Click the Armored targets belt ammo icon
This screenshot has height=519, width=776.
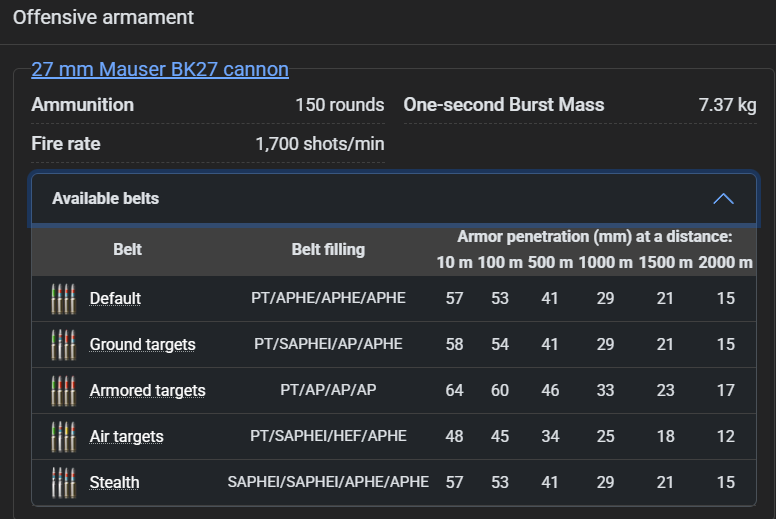63,390
